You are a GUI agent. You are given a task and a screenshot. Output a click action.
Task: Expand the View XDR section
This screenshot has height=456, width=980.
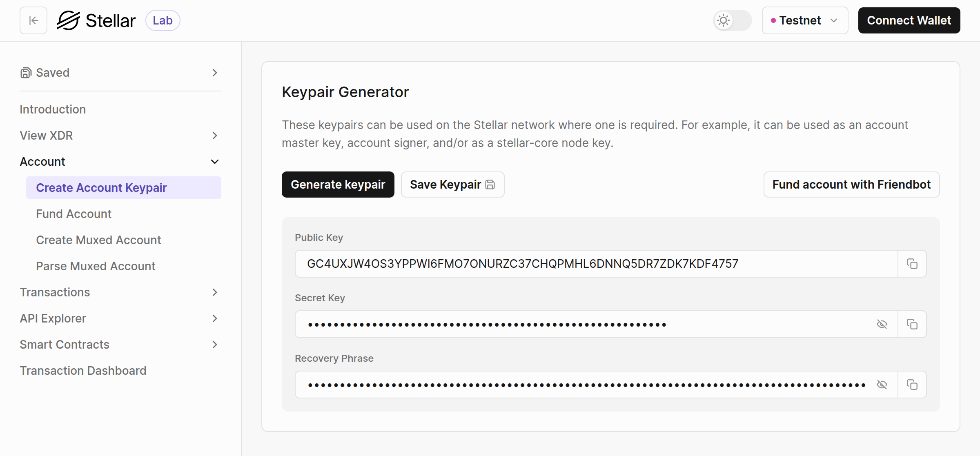(x=215, y=136)
